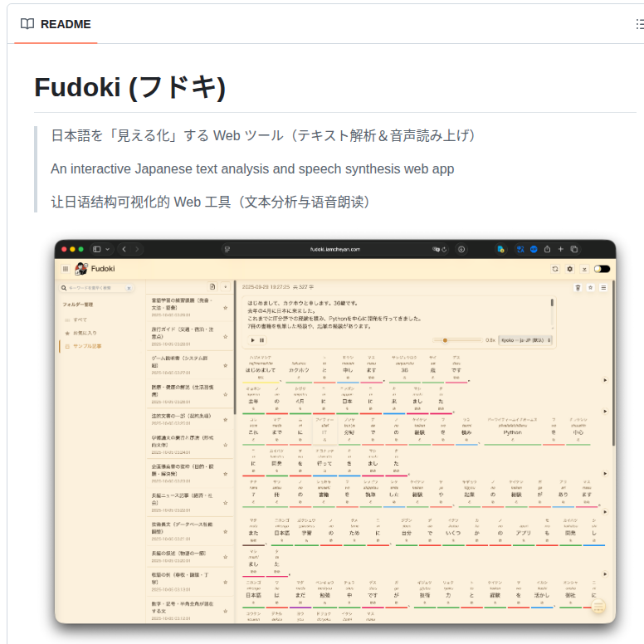Select the お気に入り folder
Image resolution: width=644 pixels, height=644 pixels.
pos(85,333)
